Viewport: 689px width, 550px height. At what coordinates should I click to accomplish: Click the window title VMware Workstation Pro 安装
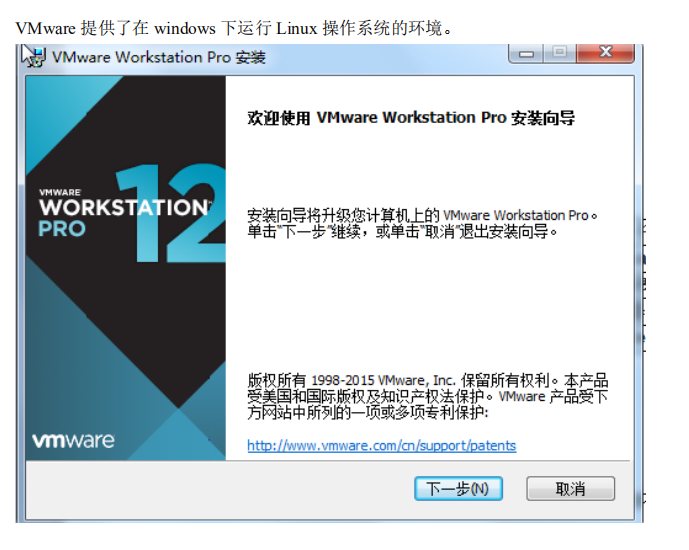click(159, 57)
